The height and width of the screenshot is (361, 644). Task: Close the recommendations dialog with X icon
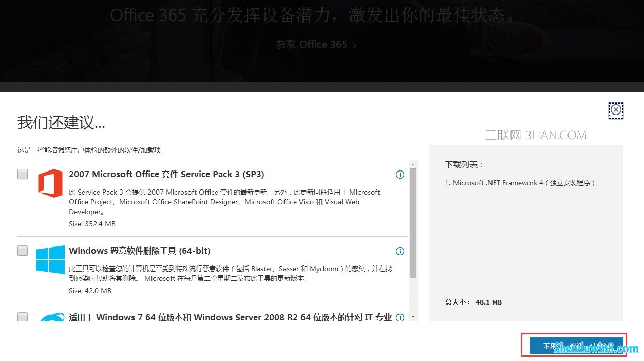(x=616, y=110)
